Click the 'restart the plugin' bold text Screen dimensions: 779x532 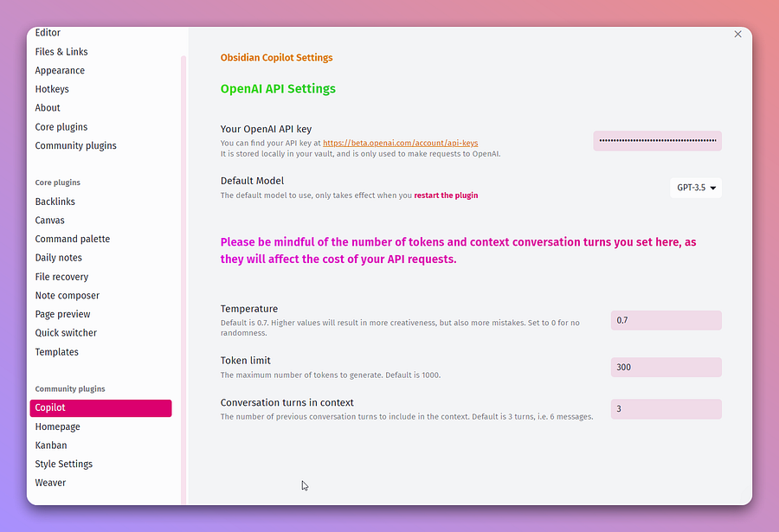(x=446, y=195)
